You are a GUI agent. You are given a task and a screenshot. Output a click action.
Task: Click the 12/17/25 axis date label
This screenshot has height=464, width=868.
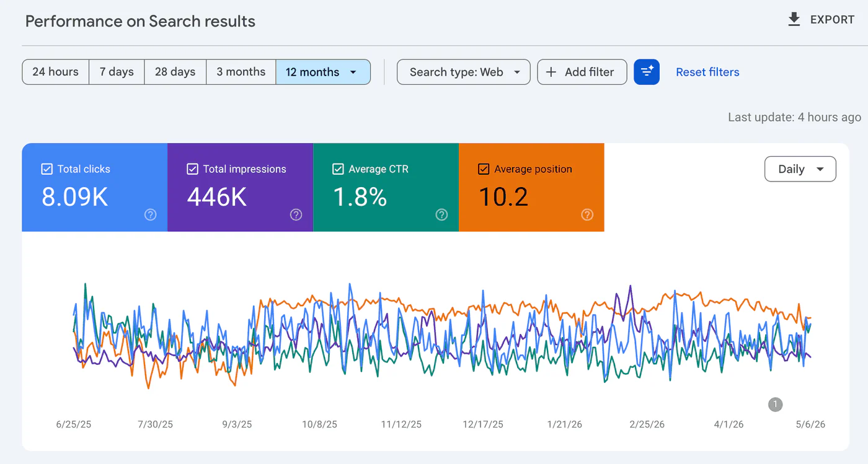point(483,424)
